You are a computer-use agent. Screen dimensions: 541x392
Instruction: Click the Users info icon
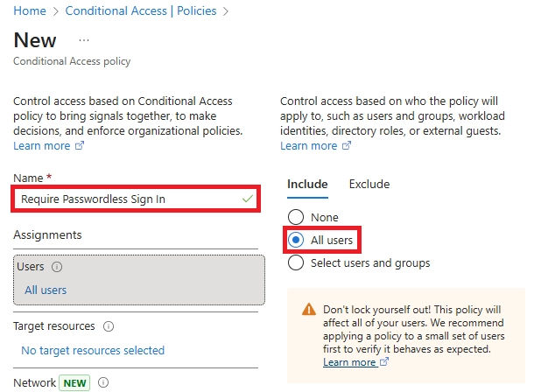pyautogui.click(x=58, y=267)
